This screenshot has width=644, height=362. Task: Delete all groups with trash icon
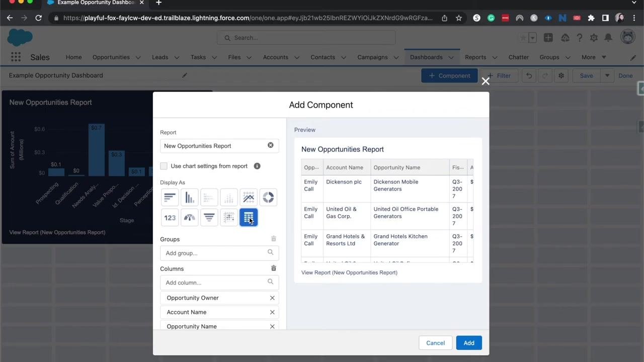(274, 239)
